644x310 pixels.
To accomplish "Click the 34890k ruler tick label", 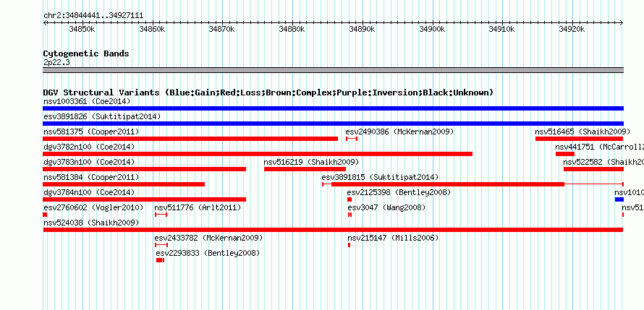I will coord(362,29).
